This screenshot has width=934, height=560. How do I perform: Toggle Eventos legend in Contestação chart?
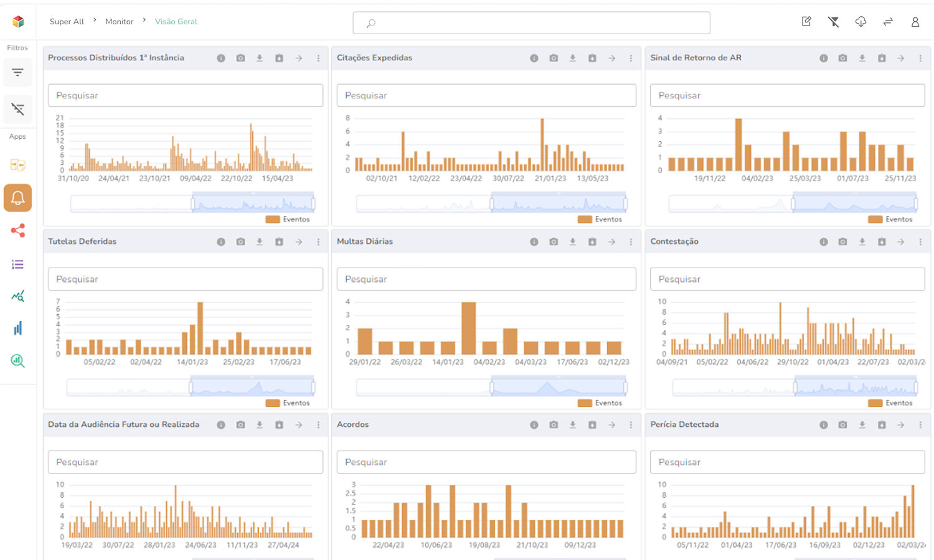pyautogui.click(x=890, y=403)
